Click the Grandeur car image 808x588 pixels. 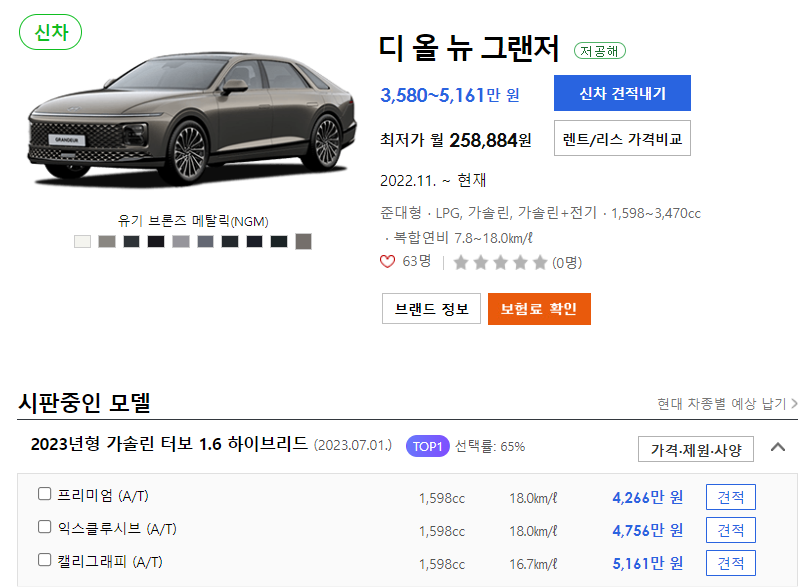192,119
